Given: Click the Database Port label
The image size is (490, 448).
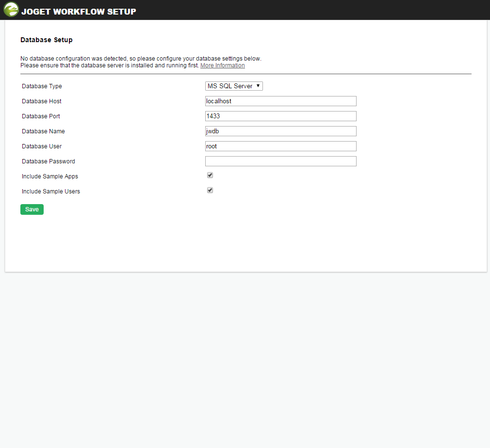Looking at the screenshot, I should click(41, 116).
